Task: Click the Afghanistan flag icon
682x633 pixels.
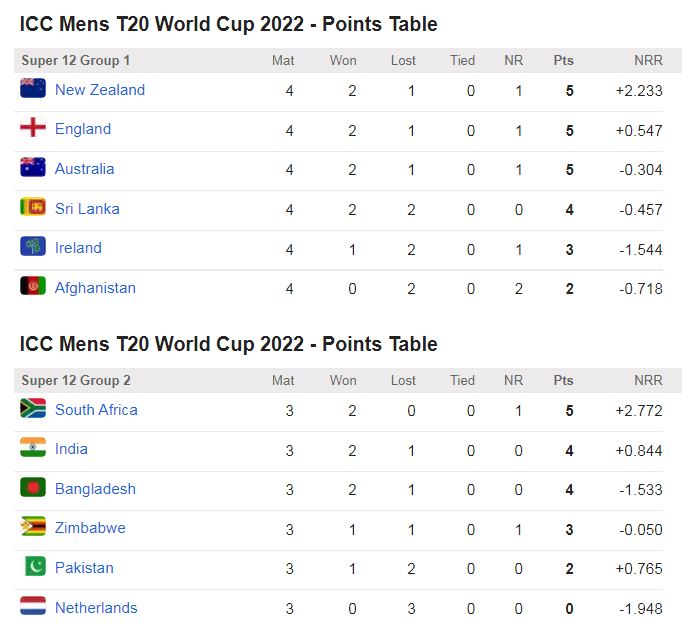Action: pos(33,287)
